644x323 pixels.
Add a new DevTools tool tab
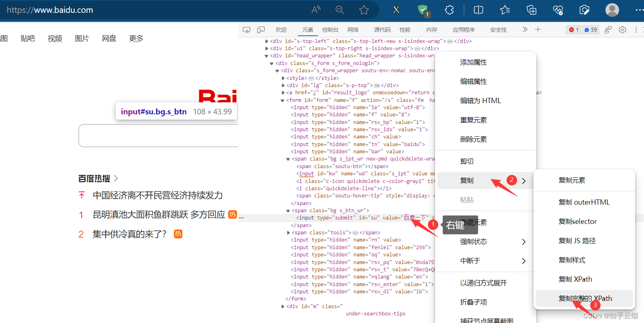click(x=538, y=29)
